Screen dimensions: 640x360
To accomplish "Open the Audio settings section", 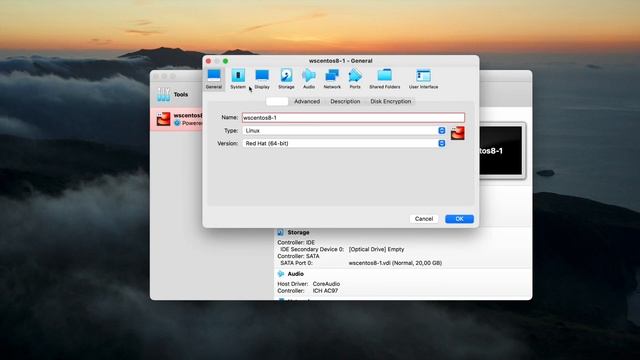I will [309, 79].
